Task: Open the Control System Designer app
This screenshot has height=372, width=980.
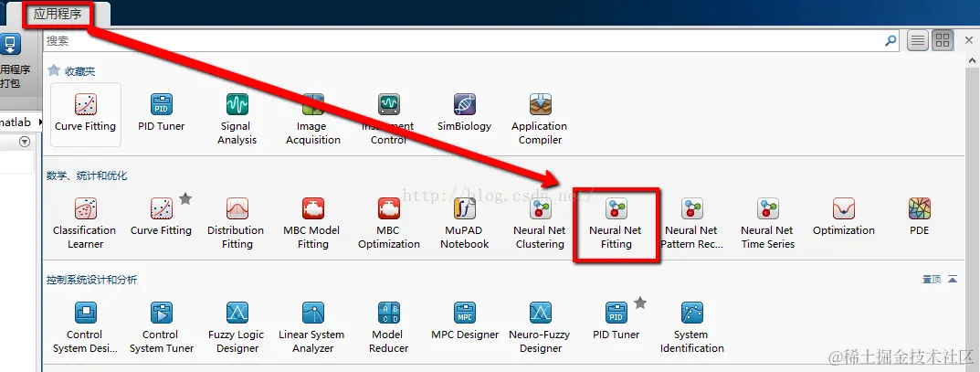Action: [x=85, y=327]
